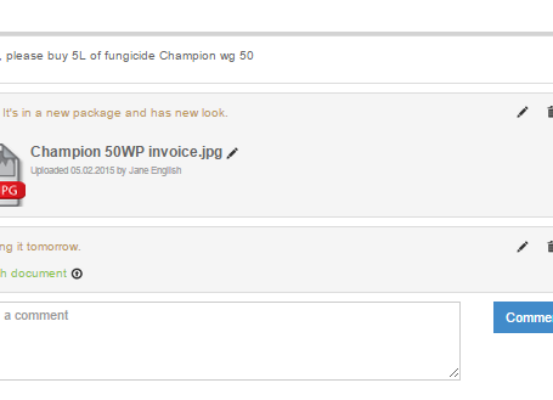The image size is (553, 400).
Task: Click empty area of the invoice attachment panel
Action: coord(353,183)
